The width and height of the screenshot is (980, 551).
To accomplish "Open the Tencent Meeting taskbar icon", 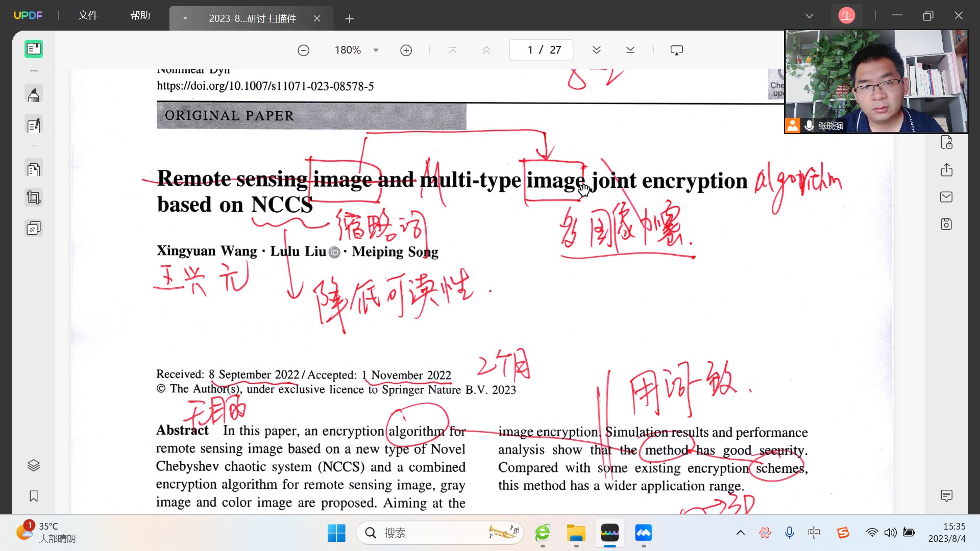I will pos(644,533).
